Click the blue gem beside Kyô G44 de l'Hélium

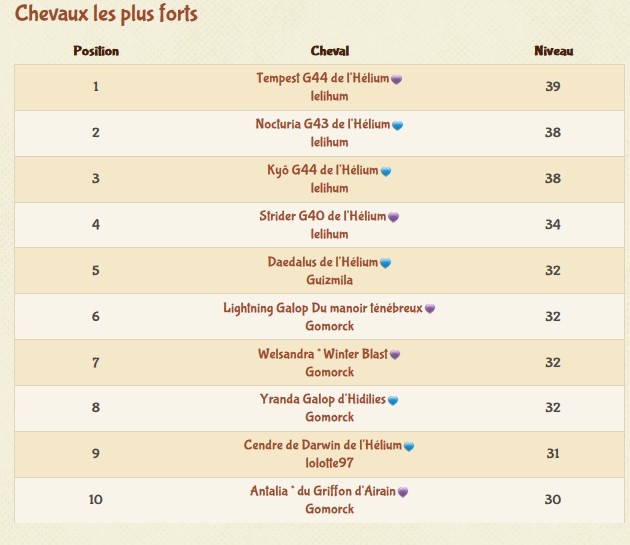(x=386, y=171)
